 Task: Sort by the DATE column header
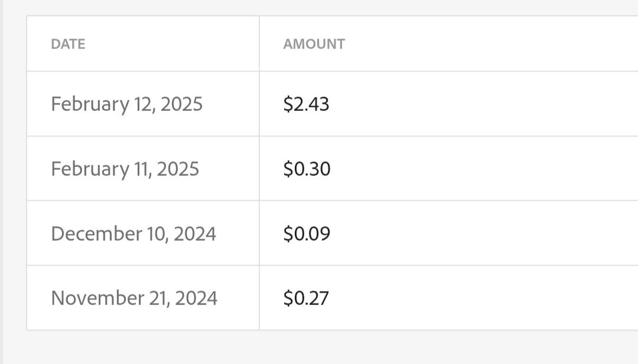68,44
